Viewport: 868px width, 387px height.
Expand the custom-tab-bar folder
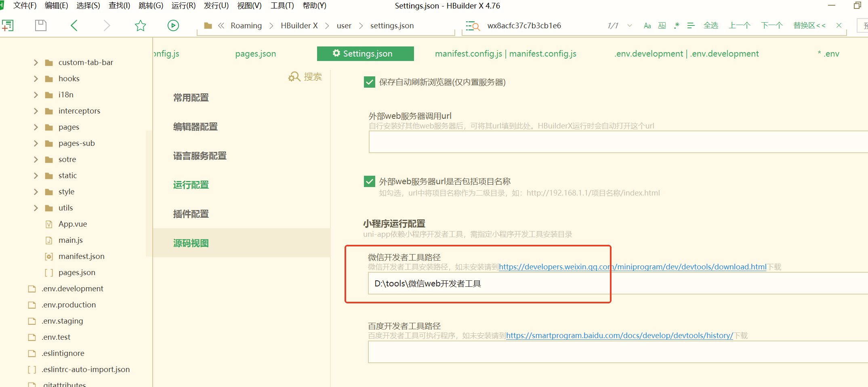[x=36, y=63]
